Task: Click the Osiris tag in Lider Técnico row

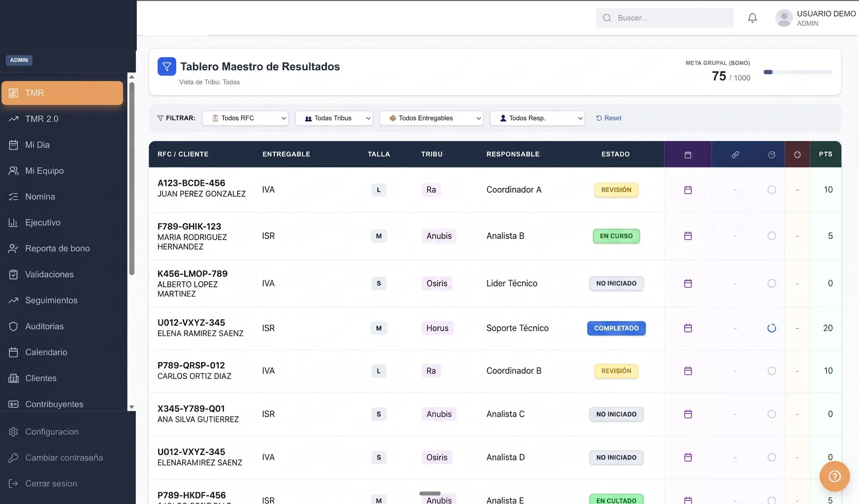Action: 437,284
